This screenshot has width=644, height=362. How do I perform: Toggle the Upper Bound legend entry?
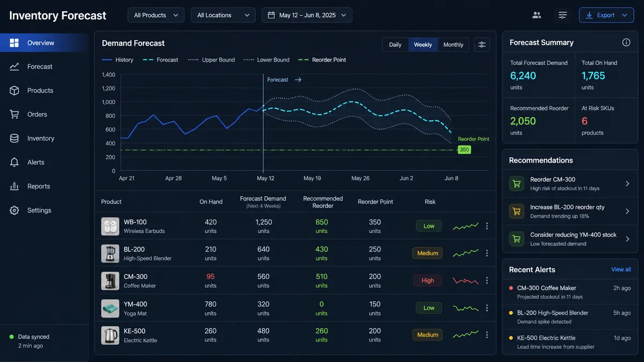point(211,60)
